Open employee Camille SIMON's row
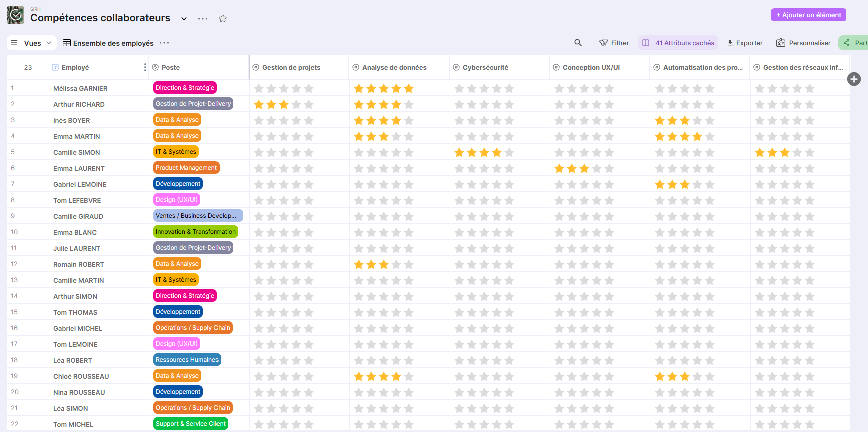The width and height of the screenshot is (868, 432). click(x=77, y=152)
